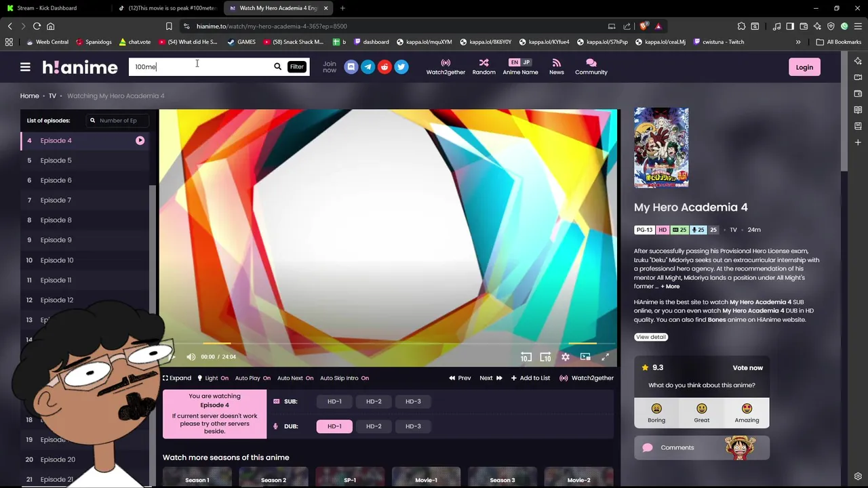Pick a Random anime
The height and width of the screenshot is (488, 868).
[x=484, y=66]
